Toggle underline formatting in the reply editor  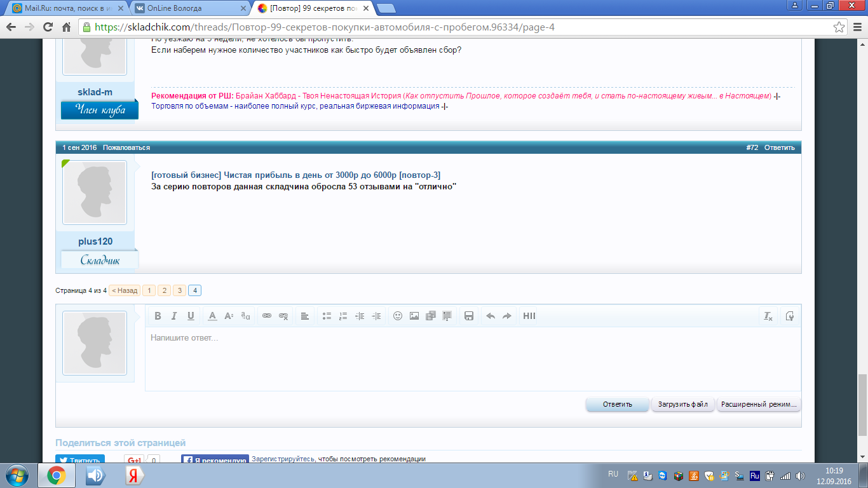pyautogui.click(x=191, y=316)
